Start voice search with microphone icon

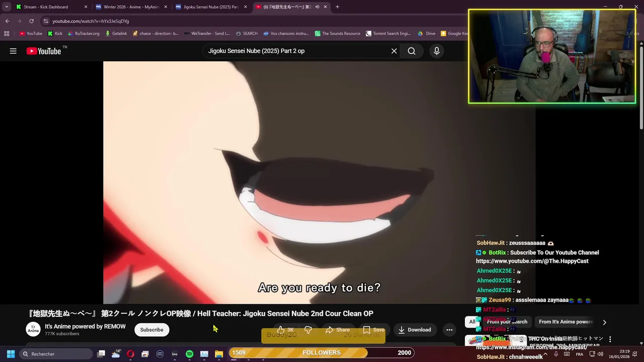pos(437,51)
